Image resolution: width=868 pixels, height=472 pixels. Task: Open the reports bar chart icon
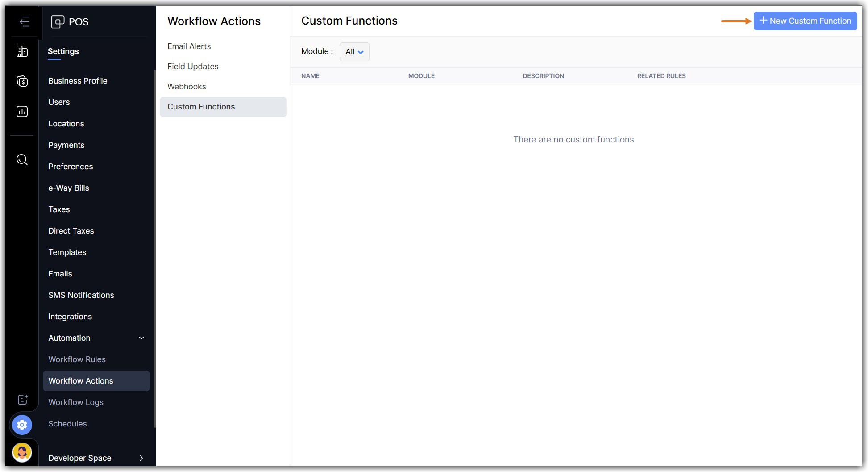[22, 111]
